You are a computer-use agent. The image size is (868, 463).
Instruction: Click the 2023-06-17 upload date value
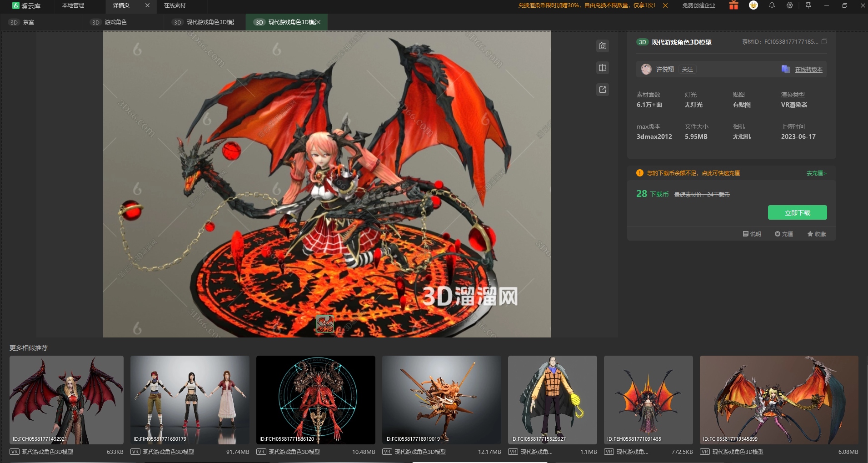798,136
